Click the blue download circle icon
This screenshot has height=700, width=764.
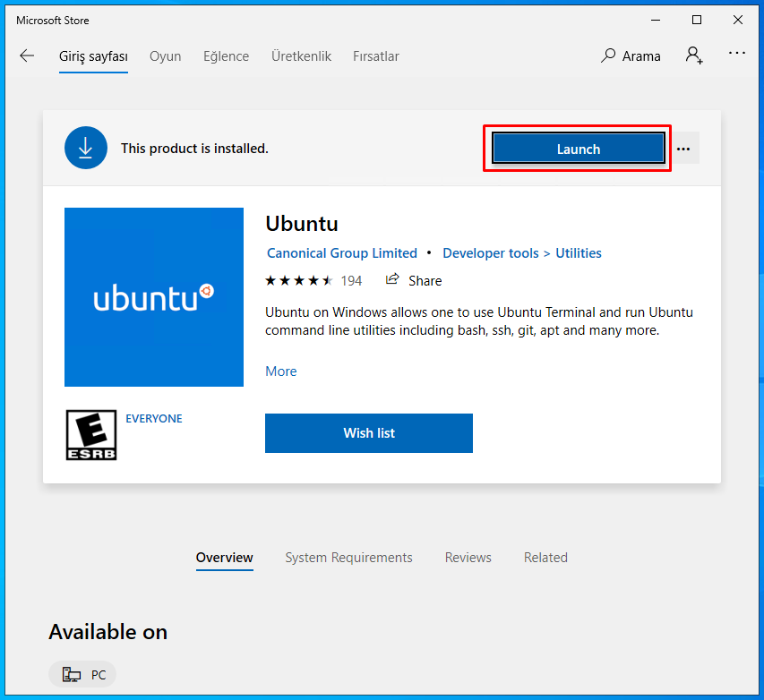[x=86, y=148]
